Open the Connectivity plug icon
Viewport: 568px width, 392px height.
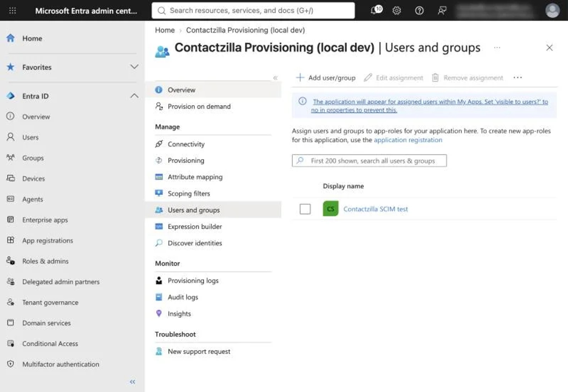click(159, 144)
